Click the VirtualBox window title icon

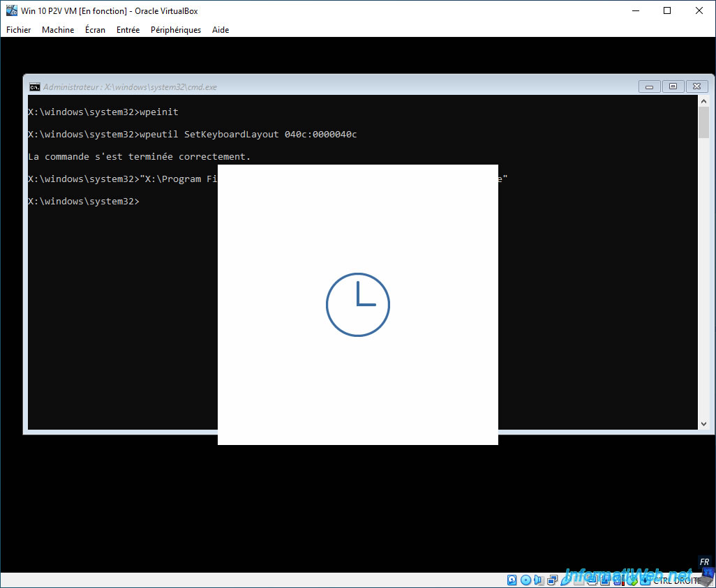(11, 10)
